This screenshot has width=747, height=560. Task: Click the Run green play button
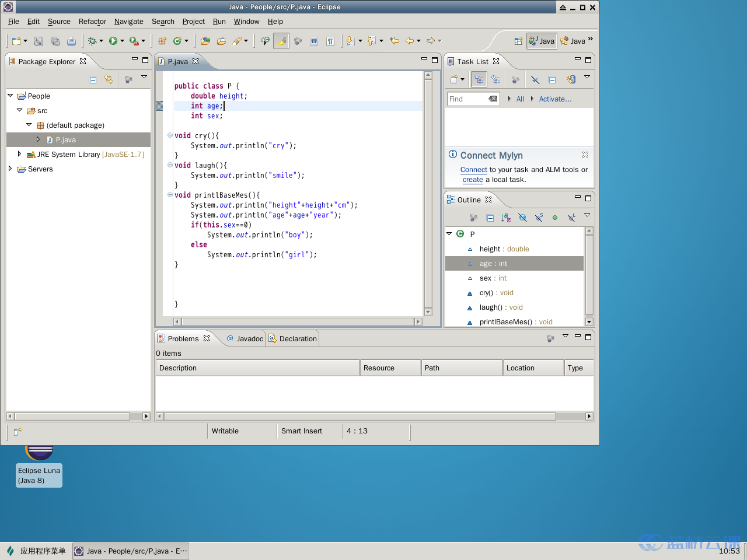point(113,41)
